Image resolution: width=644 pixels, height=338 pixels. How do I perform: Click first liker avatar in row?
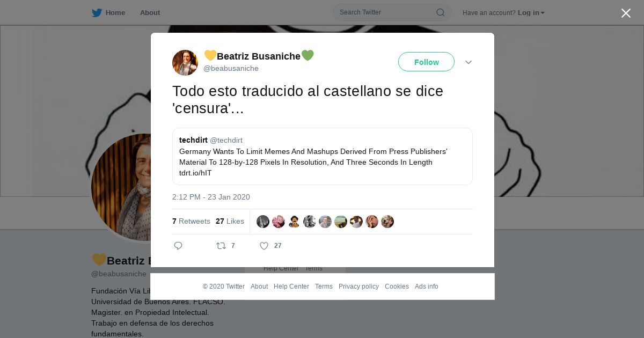pos(263,222)
